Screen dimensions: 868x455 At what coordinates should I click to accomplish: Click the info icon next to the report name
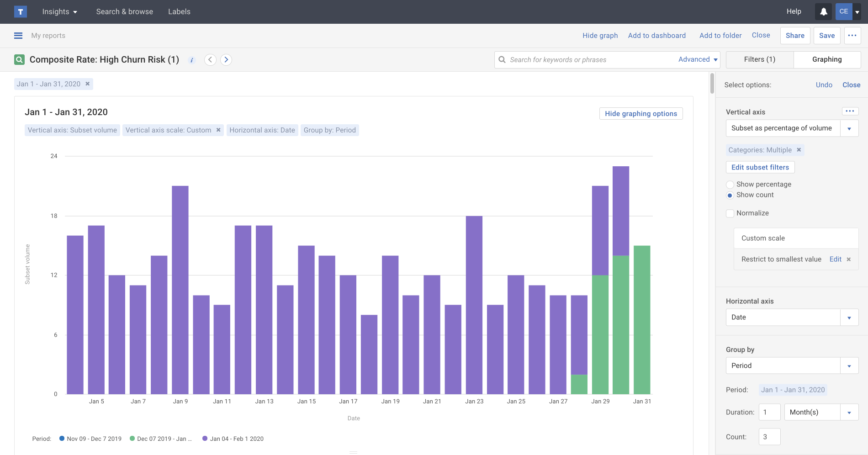pyautogui.click(x=192, y=60)
